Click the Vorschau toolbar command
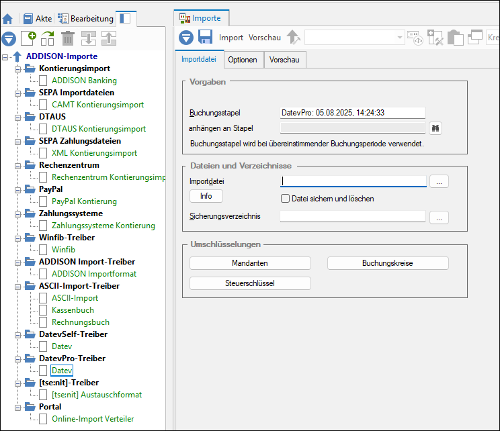Screen dimensions: 500x431 (x=265, y=37)
